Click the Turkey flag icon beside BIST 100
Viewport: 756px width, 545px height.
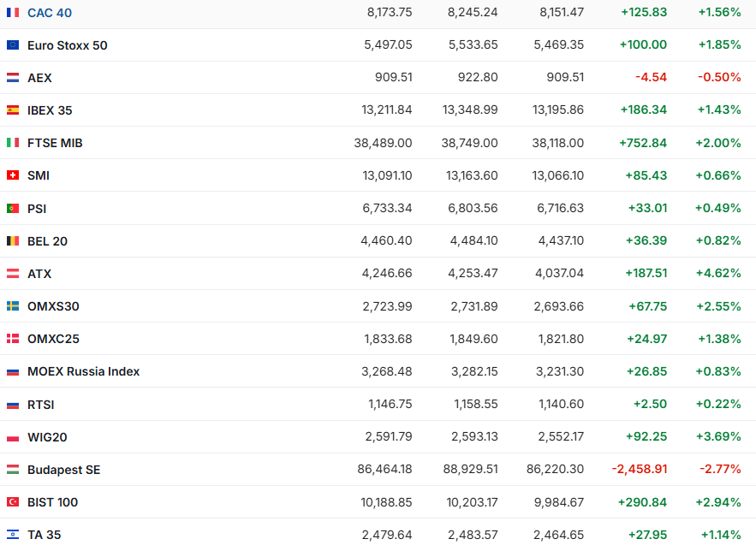click(13, 502)
